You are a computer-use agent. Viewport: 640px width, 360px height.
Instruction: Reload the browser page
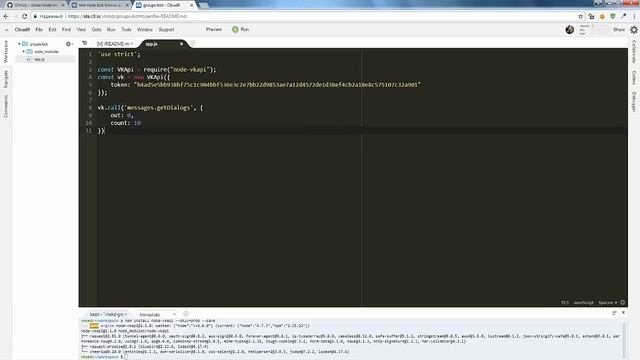(24, 16)
